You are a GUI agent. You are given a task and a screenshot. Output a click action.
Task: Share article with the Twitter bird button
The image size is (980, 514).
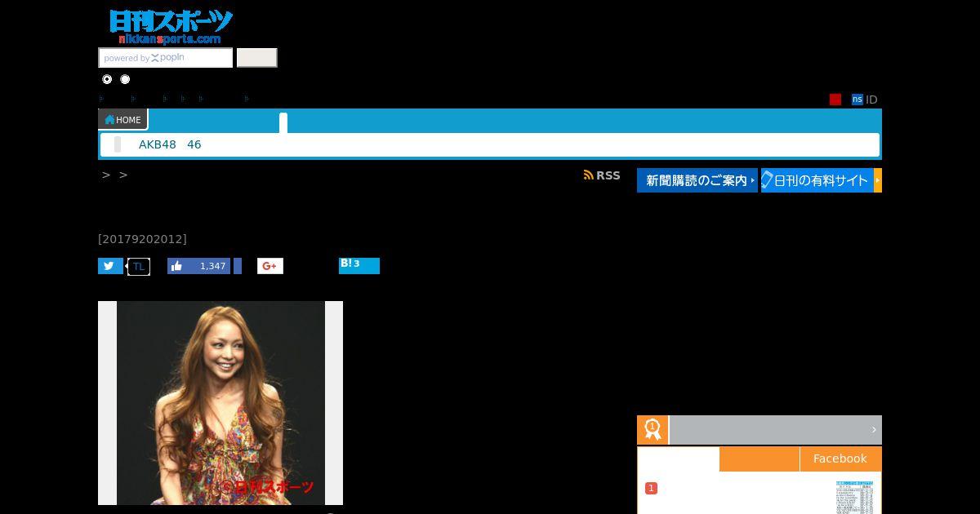point(110,266)
